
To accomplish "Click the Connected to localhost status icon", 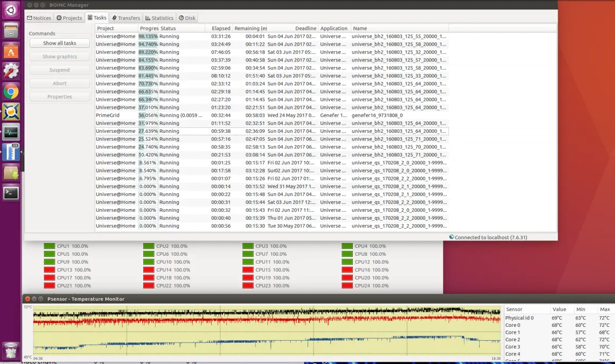I will point(452,237).
